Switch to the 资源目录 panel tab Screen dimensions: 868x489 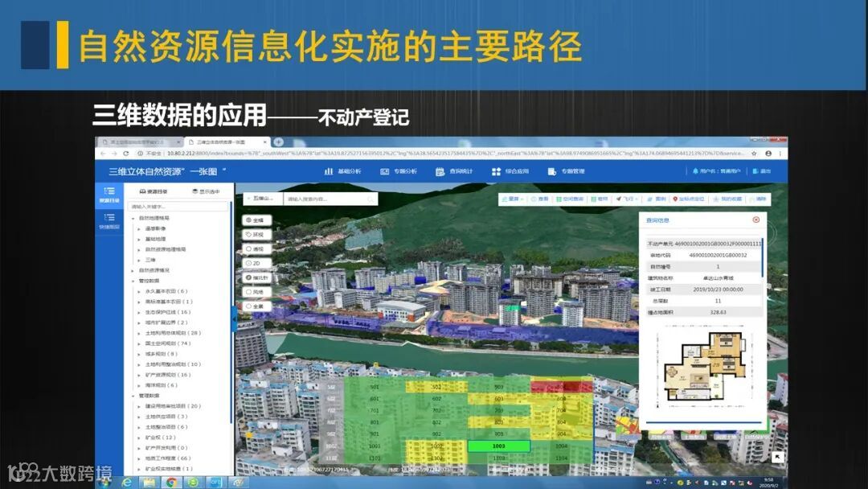point(154,191)
